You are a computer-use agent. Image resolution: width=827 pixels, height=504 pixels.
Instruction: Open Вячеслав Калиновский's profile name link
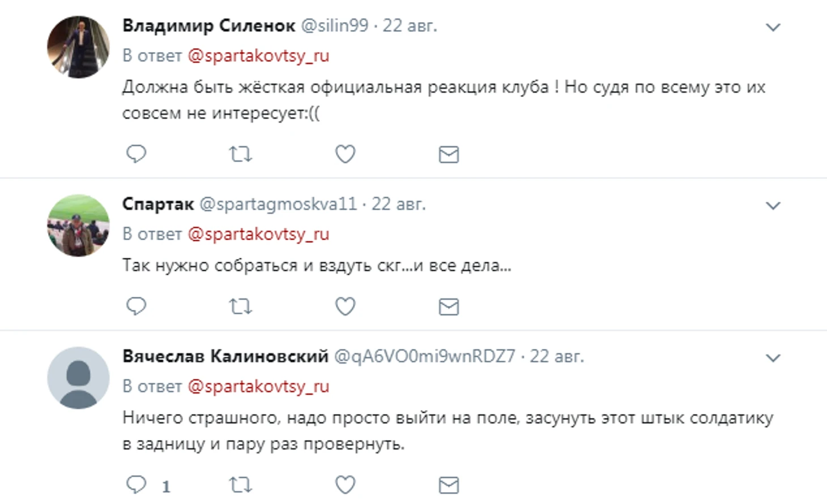(225, 356)
